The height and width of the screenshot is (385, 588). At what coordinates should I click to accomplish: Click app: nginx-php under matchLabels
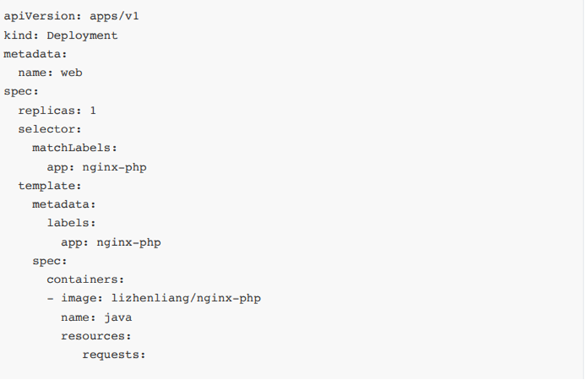[x=96, y=166]
